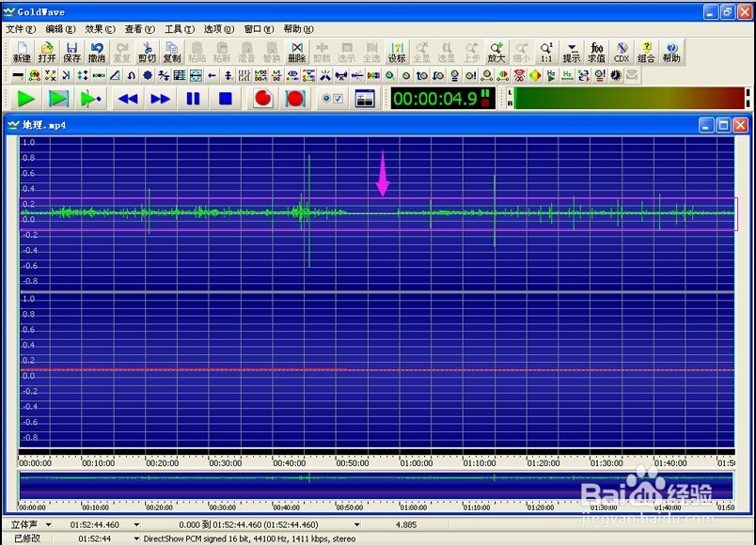Open the 查看 (View) menu

tap(139, 29)
